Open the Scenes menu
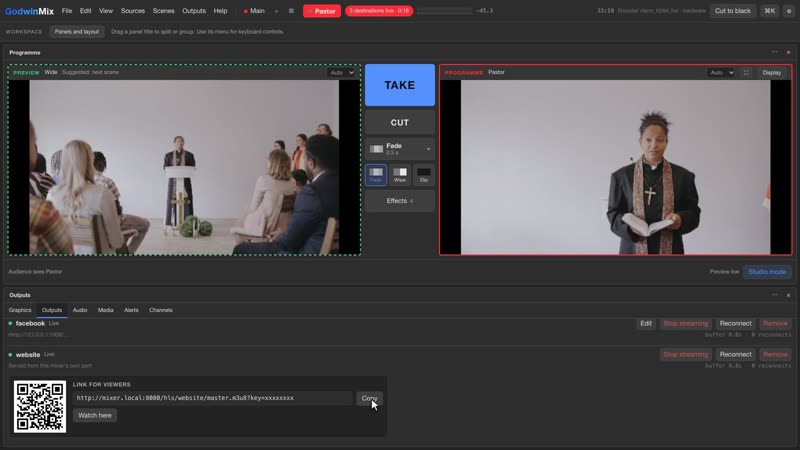The image size is (800, 450). click(163, 11)
